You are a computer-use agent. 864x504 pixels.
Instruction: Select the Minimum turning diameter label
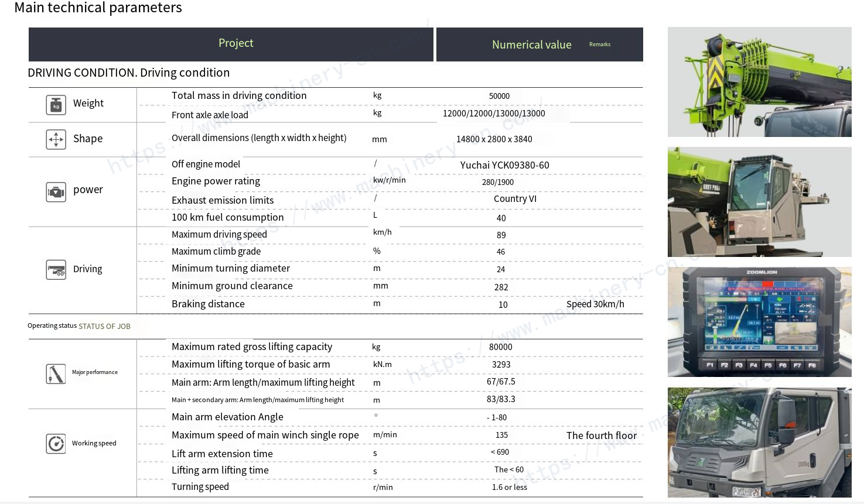point(231,269)
